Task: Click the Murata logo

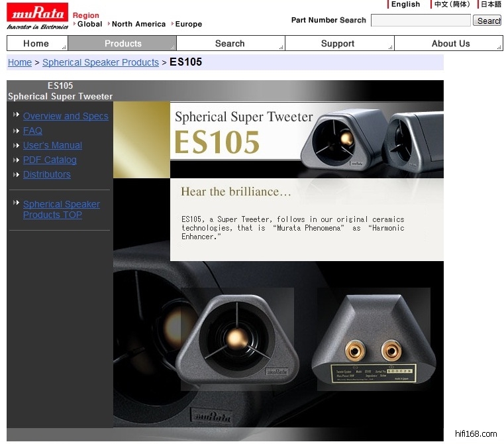Action: pos(37,16)
